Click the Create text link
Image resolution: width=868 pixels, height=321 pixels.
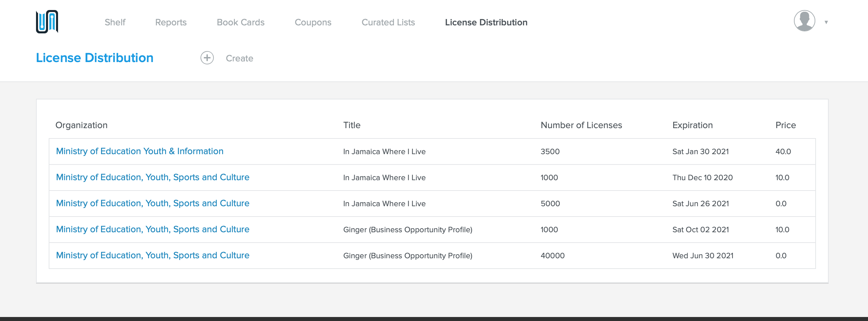(239, 58)
